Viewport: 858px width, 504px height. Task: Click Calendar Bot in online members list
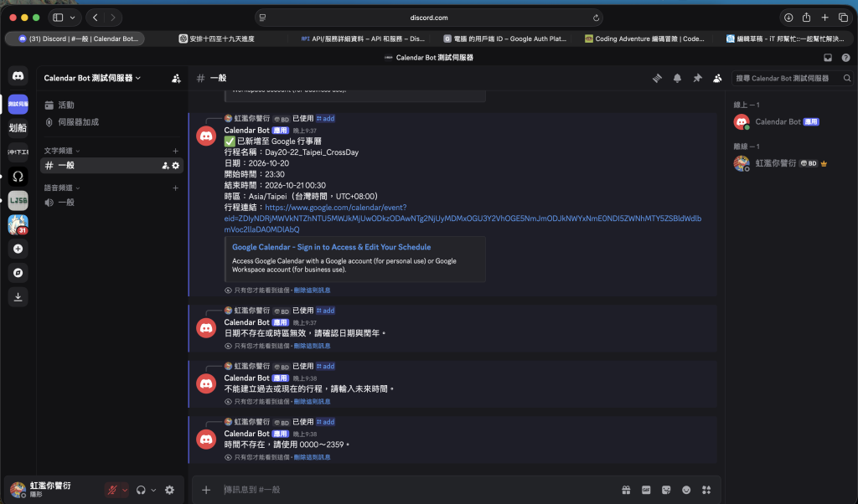(x=790, y=122)
